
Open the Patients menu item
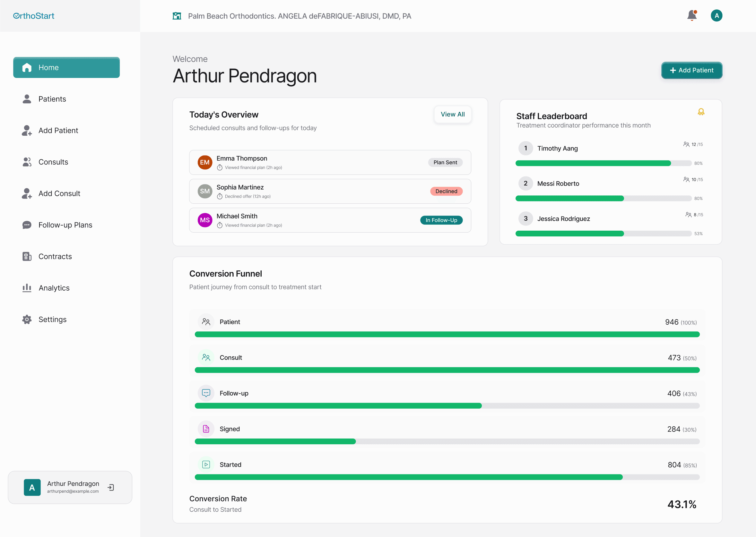click(52, 99)
